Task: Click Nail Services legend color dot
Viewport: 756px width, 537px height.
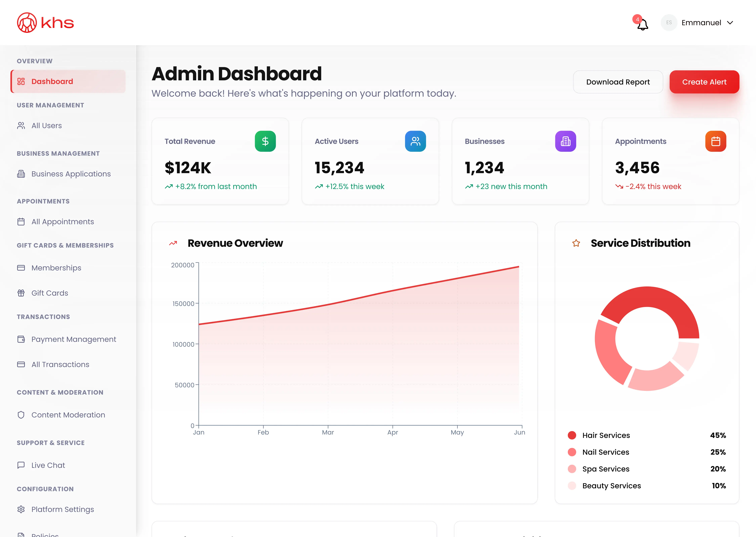Action: [x=572, y=452]
